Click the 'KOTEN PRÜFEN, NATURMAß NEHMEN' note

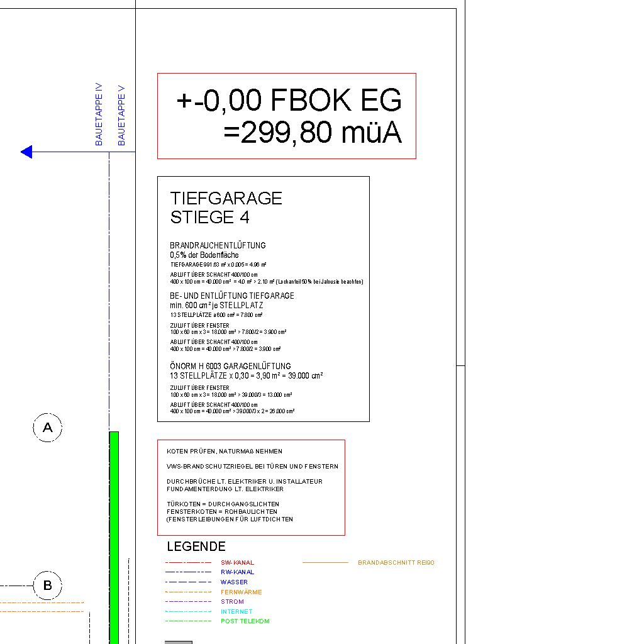[225, 452]
